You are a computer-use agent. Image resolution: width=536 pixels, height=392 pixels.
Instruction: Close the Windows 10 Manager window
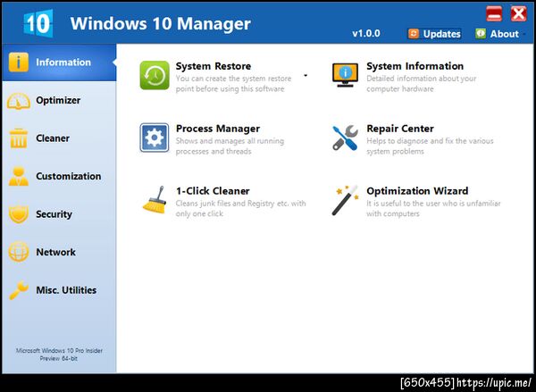coord(518,14)
